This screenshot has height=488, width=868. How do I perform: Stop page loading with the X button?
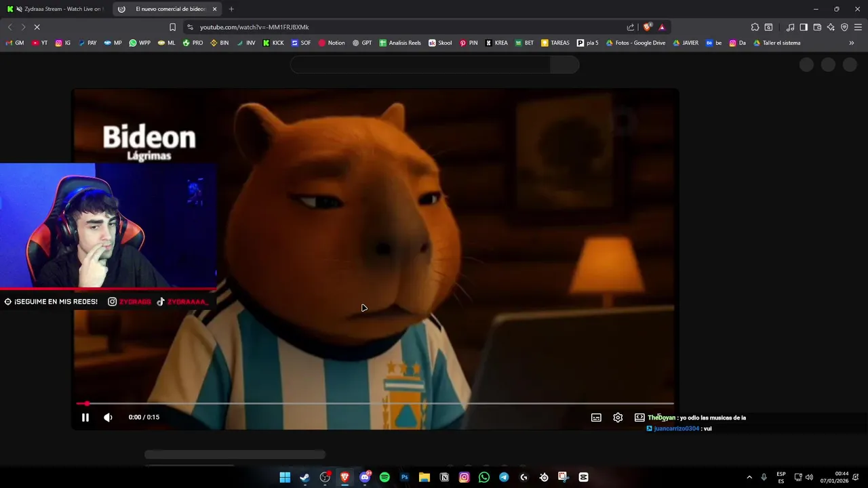[x=37, y=27]
